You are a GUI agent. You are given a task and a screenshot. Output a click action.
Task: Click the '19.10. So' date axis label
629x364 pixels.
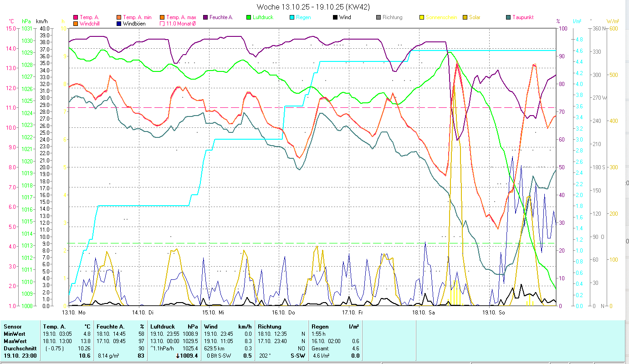coord(493,313)
